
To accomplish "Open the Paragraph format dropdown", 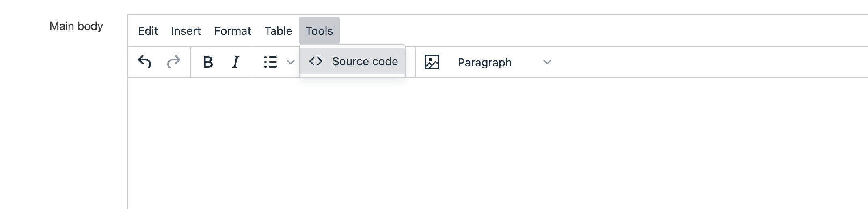I will [485, 62].
